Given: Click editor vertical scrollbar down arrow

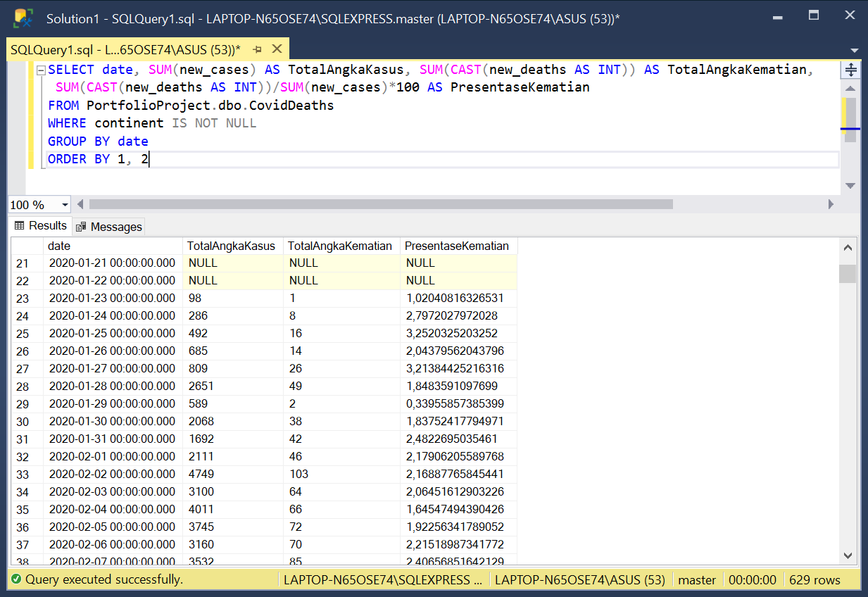Looking at the screenshot, I should coord(850,186).
